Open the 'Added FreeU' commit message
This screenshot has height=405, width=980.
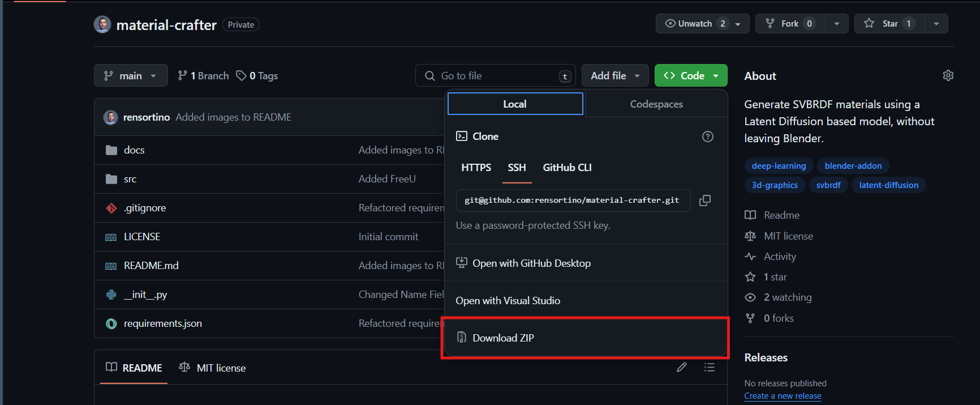[x=387, y=179]
